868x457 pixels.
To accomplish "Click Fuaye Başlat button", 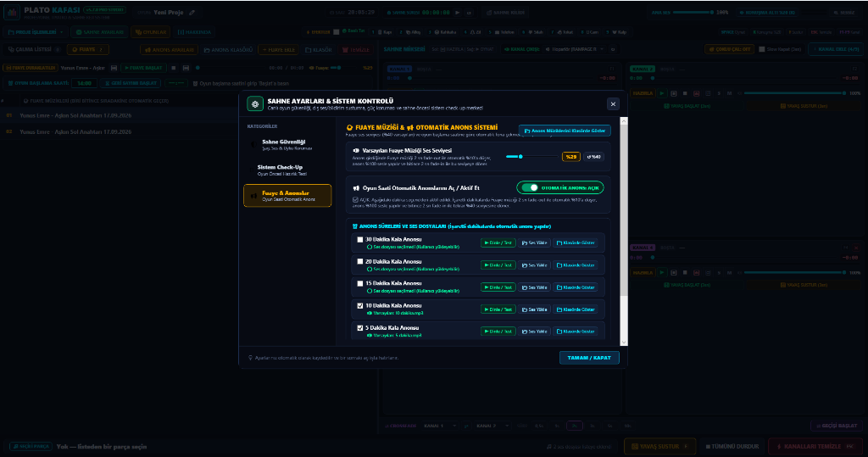I will pyautogui.click(x=142, y=68).
